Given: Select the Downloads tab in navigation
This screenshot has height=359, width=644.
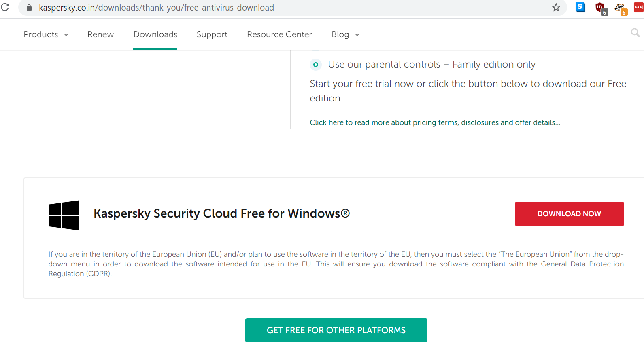Looking at the screenshot, I should [x=155, y=34].
